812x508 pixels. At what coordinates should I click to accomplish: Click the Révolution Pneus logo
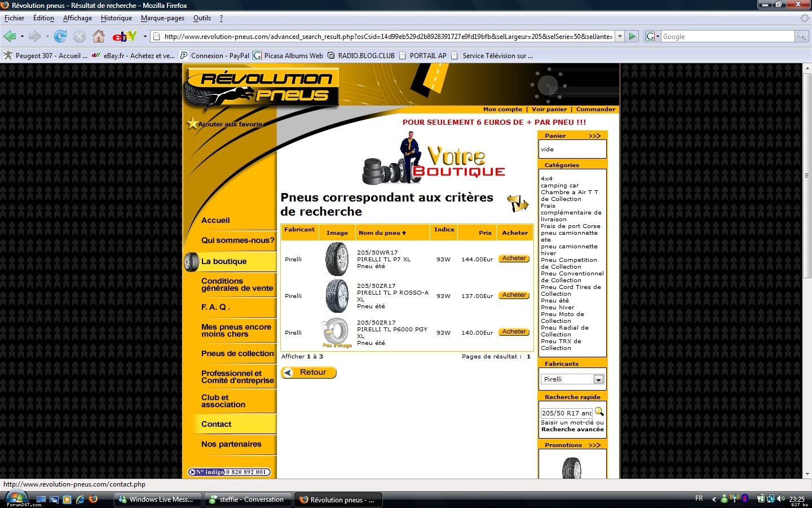coord(262,87)
